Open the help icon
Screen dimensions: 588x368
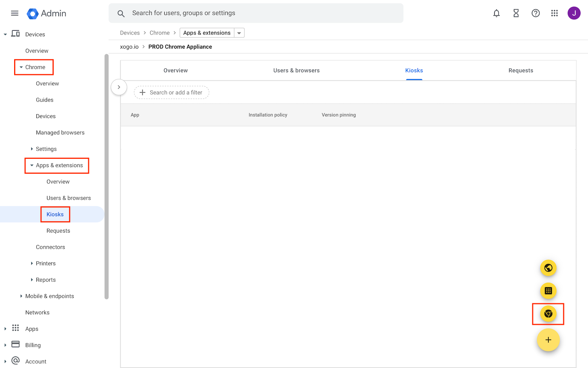point(535,13)
